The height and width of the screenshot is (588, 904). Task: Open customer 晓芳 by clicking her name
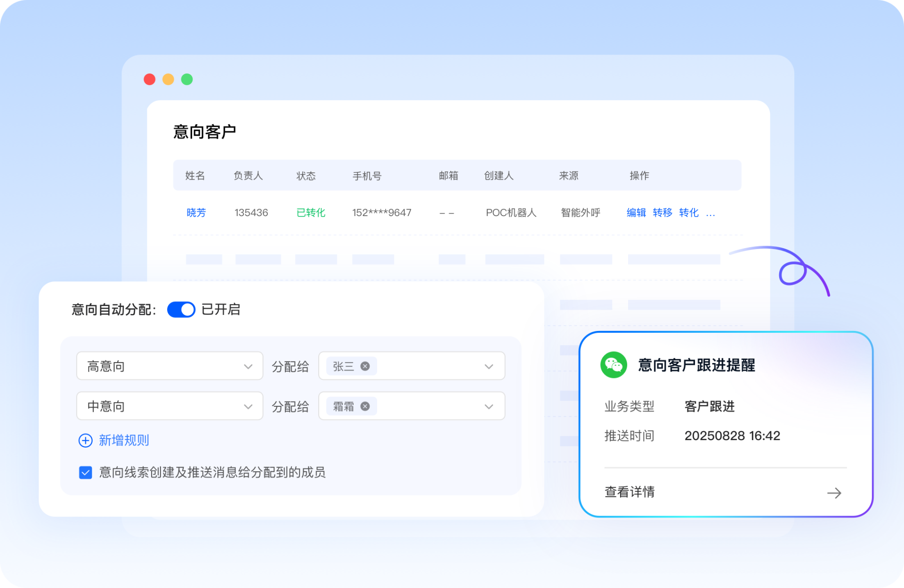(196, 213)
